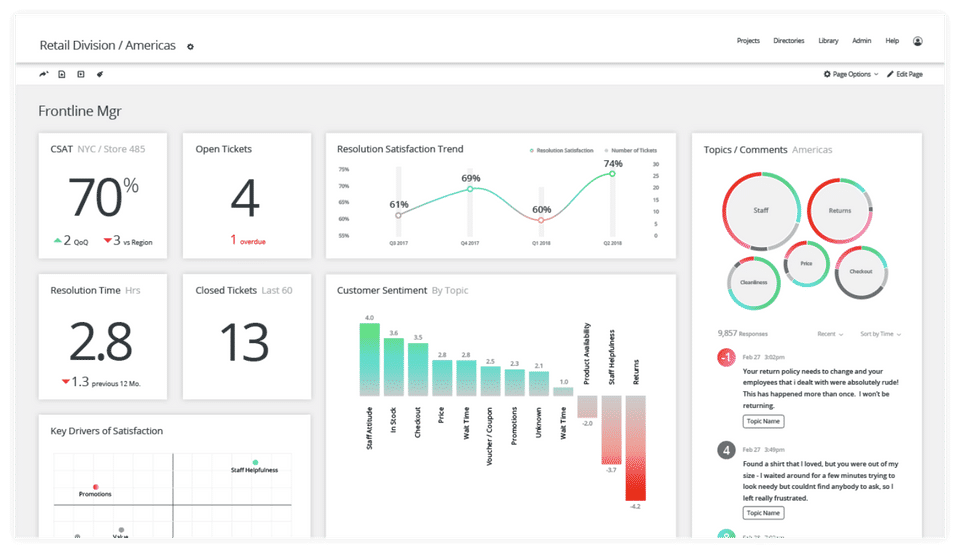Expand the Page Options dropdown

click(851, 74)
